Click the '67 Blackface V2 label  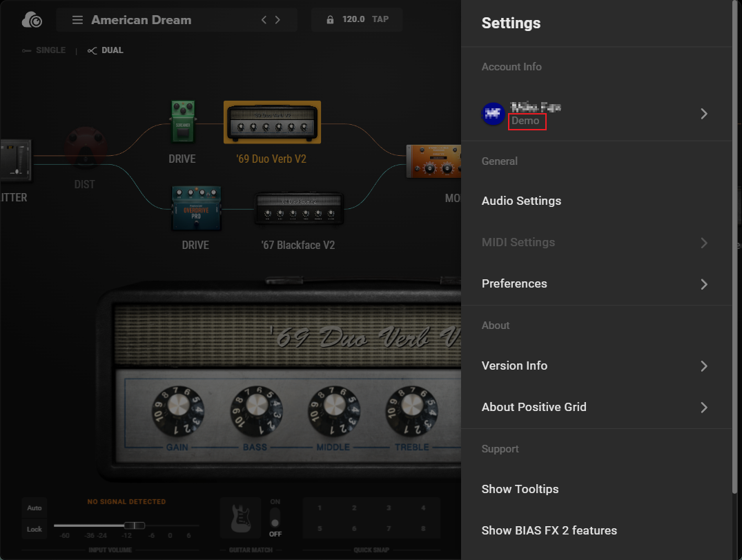[x=298, y=245]
